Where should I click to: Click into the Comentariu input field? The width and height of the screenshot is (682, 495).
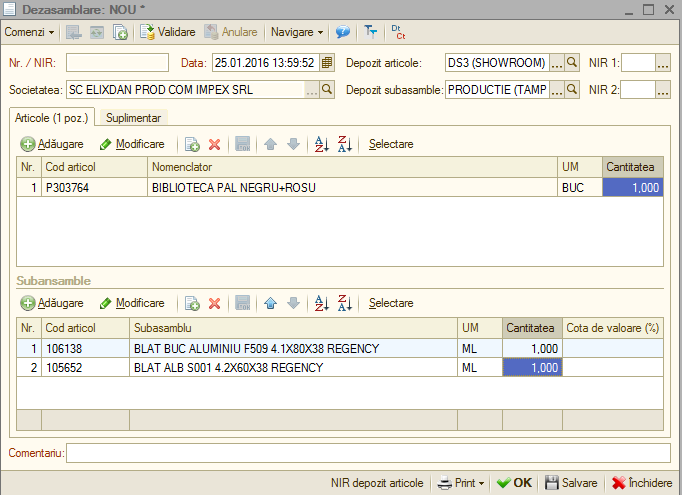368,453
